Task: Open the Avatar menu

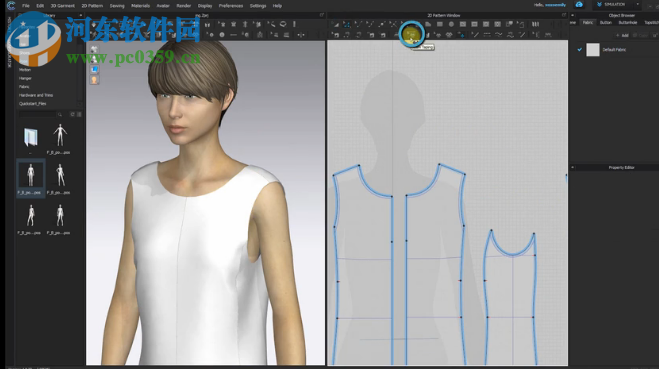Action: 163,6
